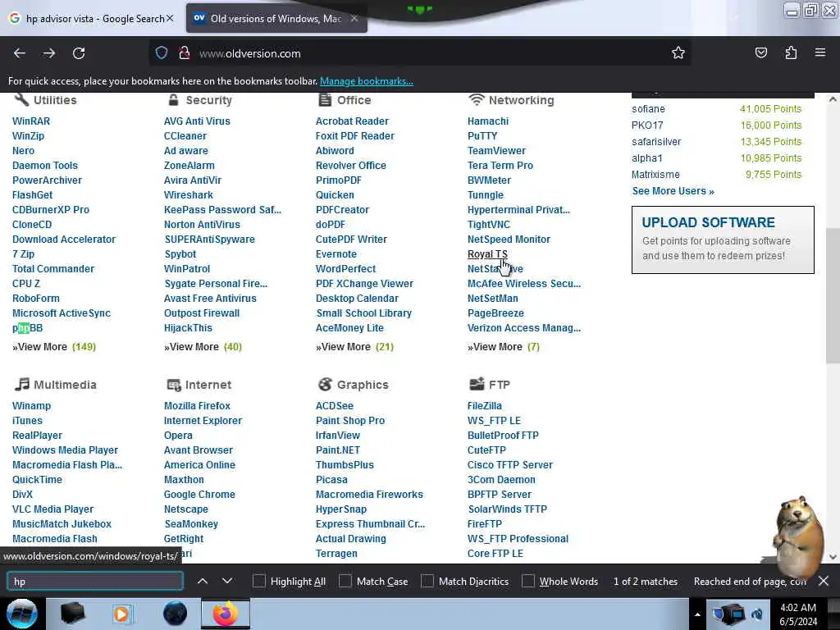Open the tracking protection shield icon
Screen dimensions: 840x630
(162, 53)
